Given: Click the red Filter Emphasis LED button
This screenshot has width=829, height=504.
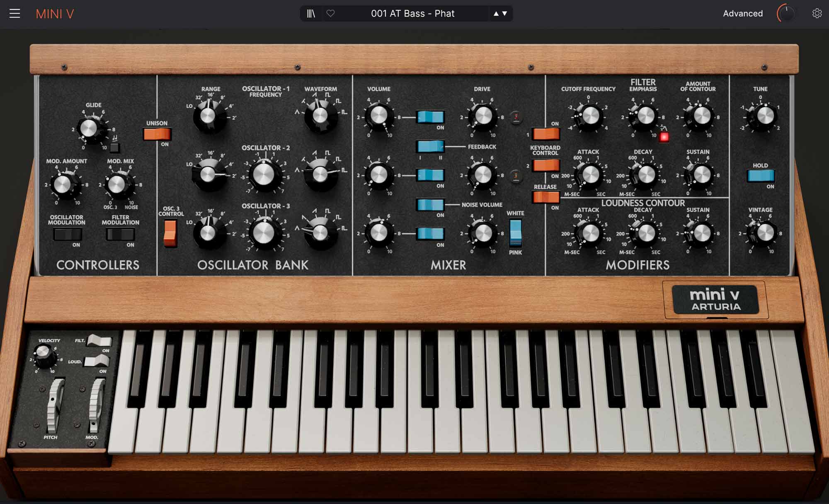Looking at the screenshot, I should tap(664, 137).
